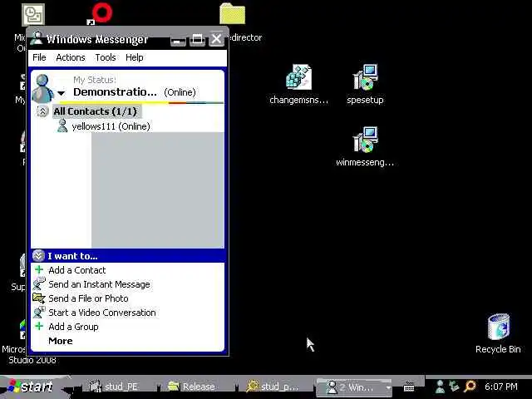
Task: Open the Tools menu
Action: point(106,57)
